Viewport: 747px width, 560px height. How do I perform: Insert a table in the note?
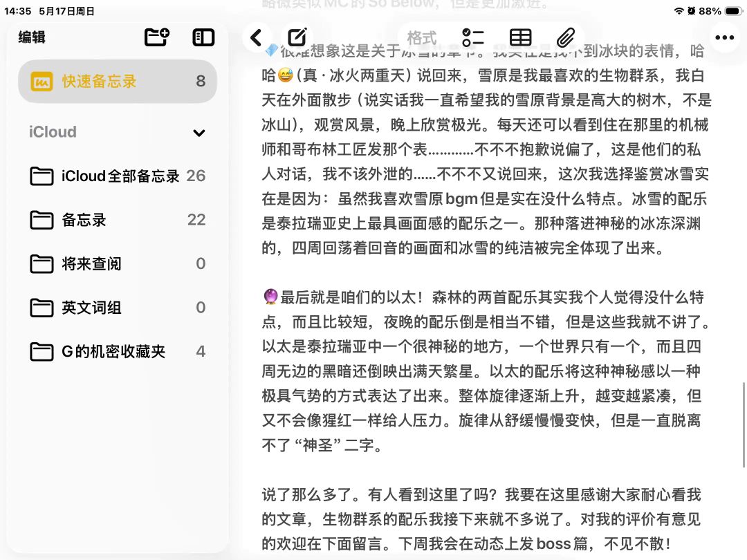(x=520, y=37)
